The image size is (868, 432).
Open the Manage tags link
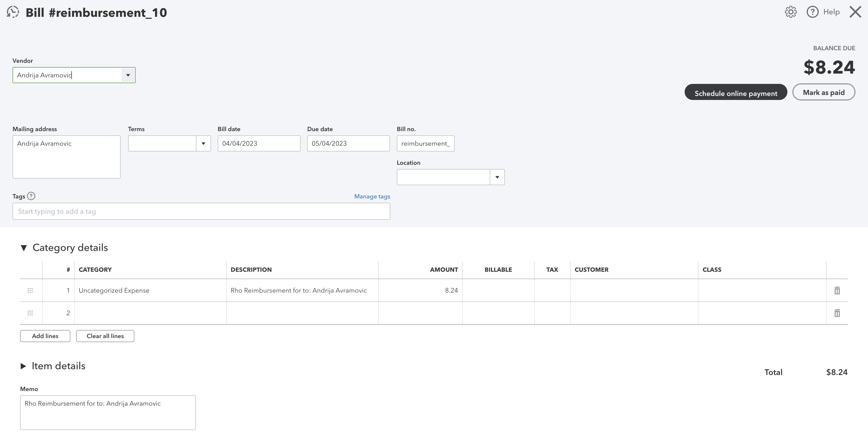point(372,196)
